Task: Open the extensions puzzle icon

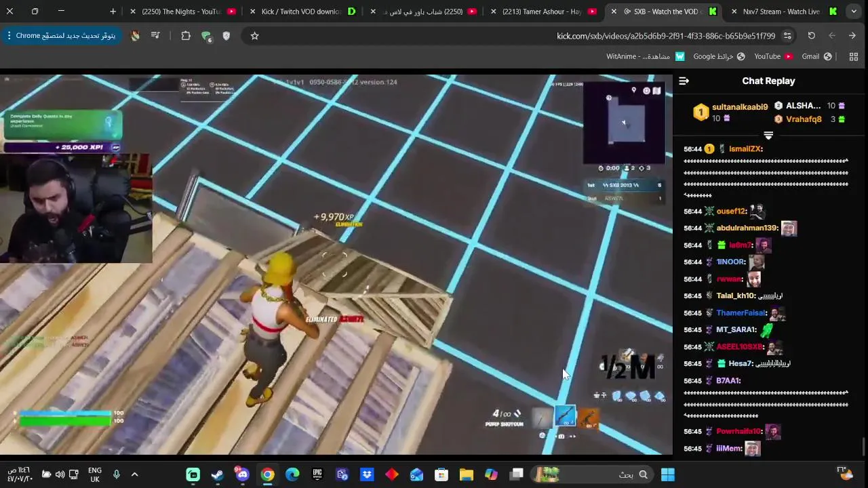Action: coord(185,36)
